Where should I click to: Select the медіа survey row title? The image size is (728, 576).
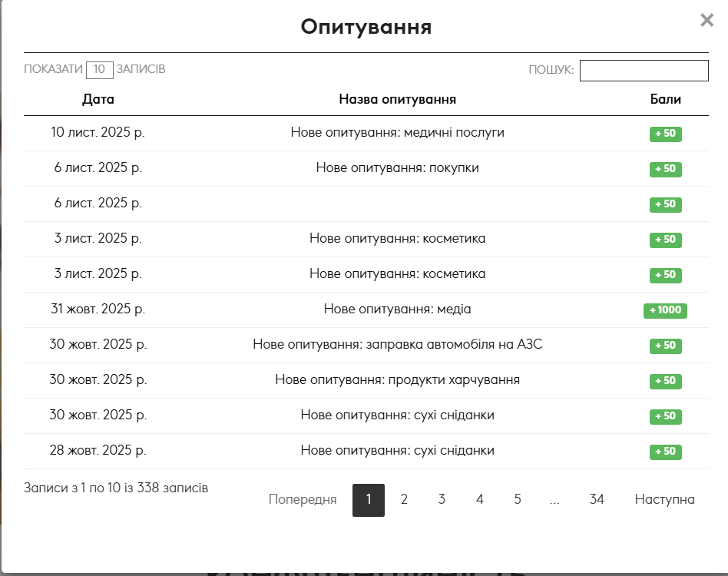[397, 310]
